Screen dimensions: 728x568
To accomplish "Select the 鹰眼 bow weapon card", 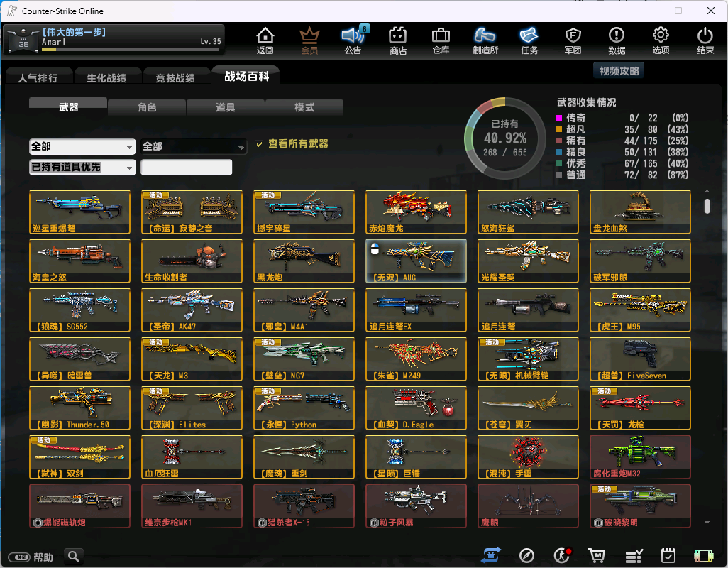I will coord(529,506).
